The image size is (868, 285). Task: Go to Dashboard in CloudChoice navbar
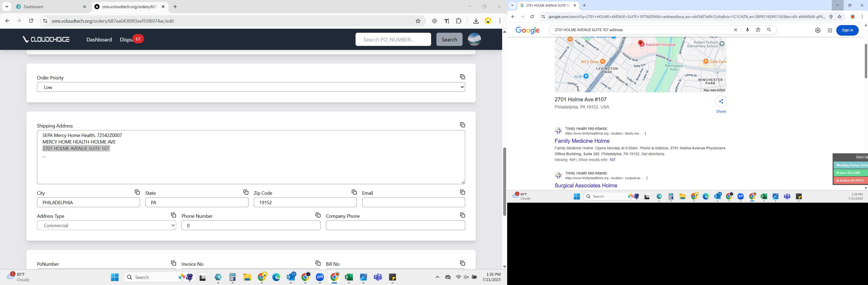click(x=99, y=40)
